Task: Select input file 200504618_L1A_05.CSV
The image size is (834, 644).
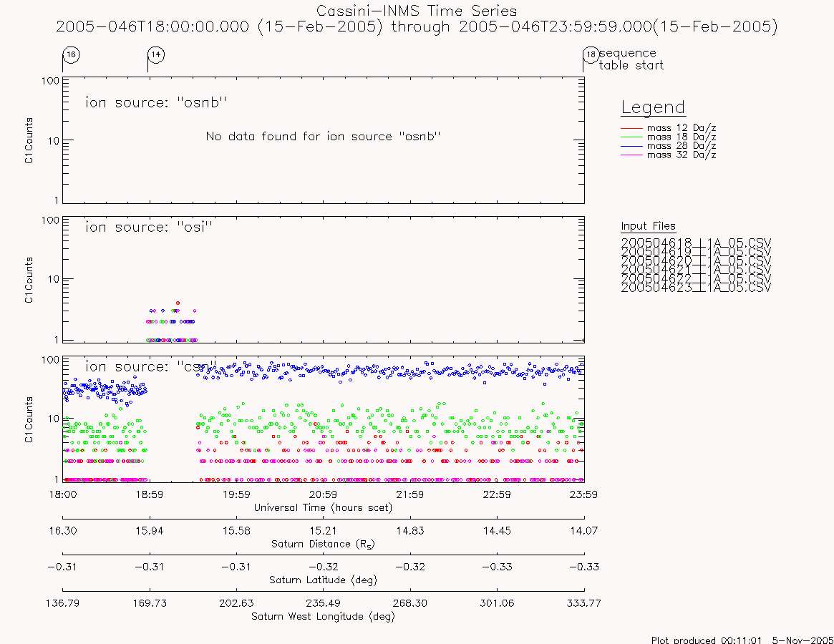Action: [x=696, y=243]
